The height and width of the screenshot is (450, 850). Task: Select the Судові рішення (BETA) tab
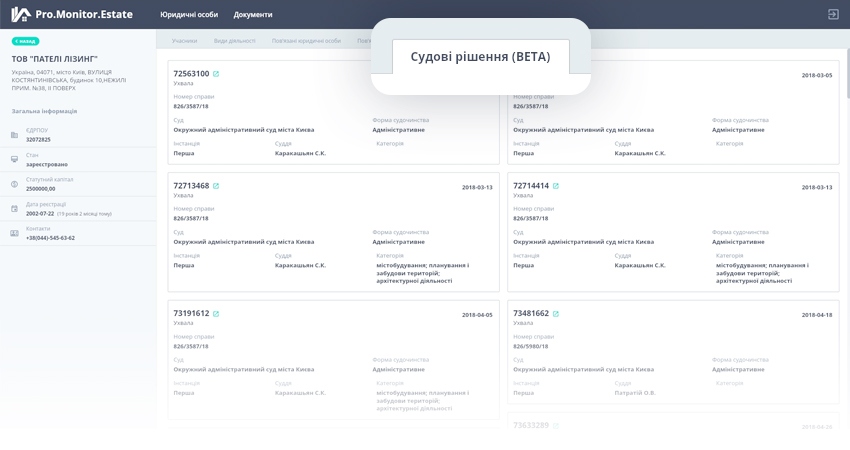480,57
